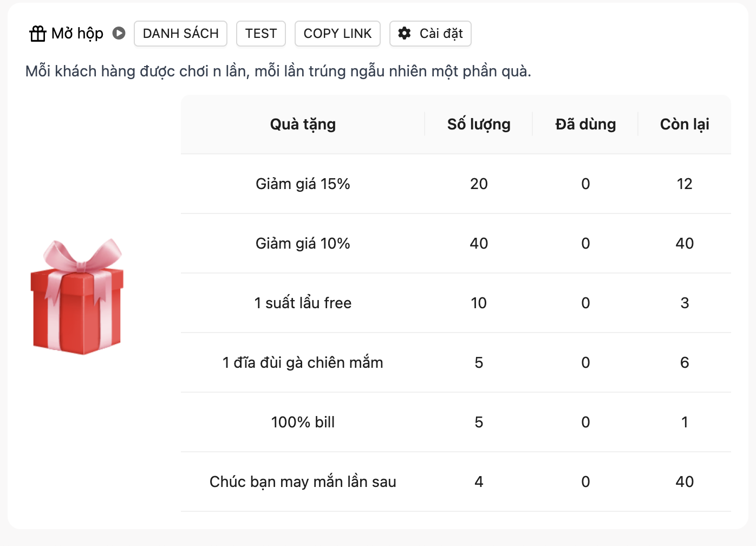756x546 pixels.
Task: Click the Mở hộp title text
Action: [77, 34]
